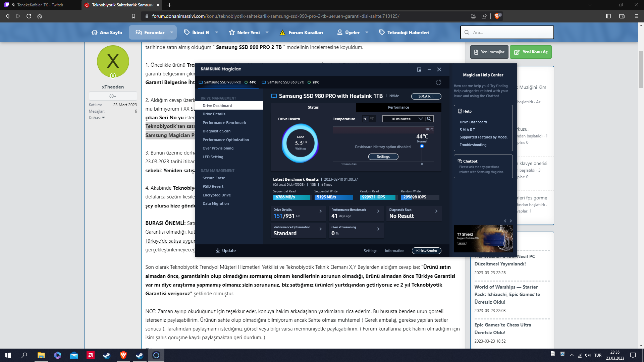
Task: Click the Yeni Konu Aç button
Action: 531,52
